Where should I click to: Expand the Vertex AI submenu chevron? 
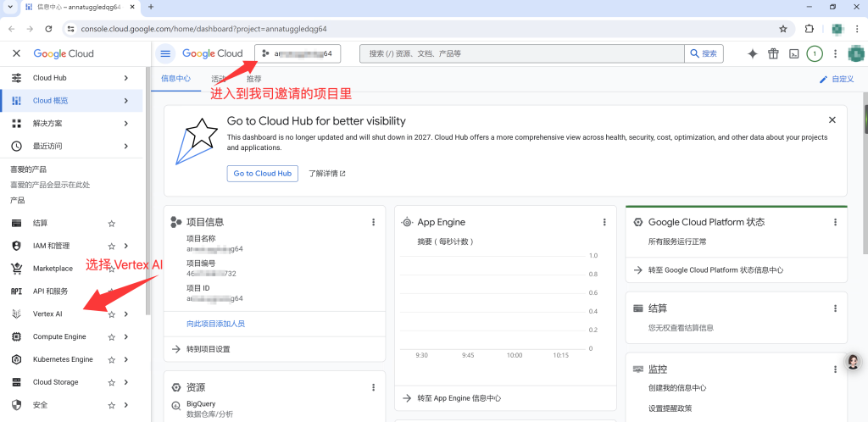click(x=126, y=314)
